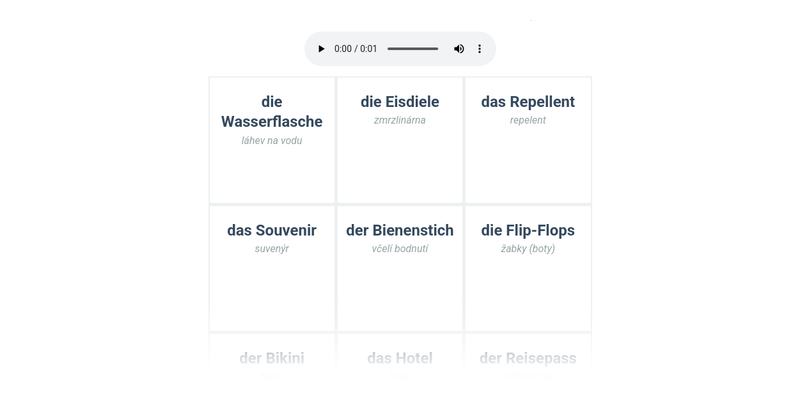Image resolution: width=800 pixels, height=400 pixels.
Task: Pick the der Reisepass card
Action: click(x=528, y=358)
